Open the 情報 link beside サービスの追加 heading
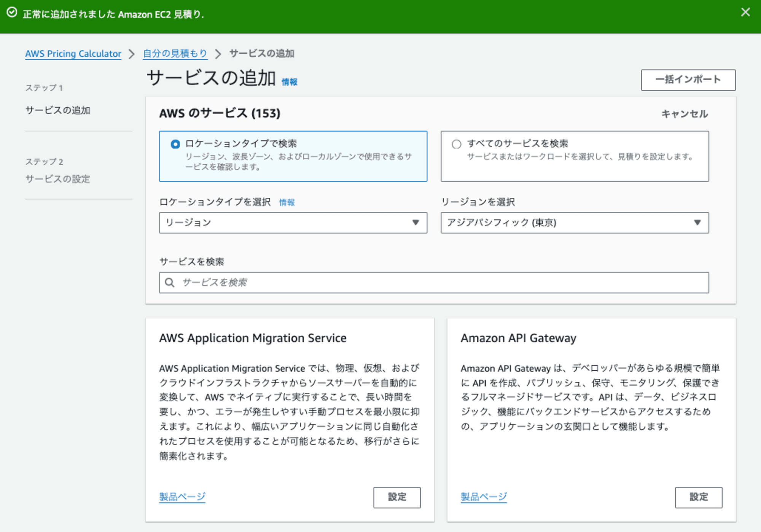The height and width of the screenshot is (532, 761). pyautogui.click(x=290, y=82)
